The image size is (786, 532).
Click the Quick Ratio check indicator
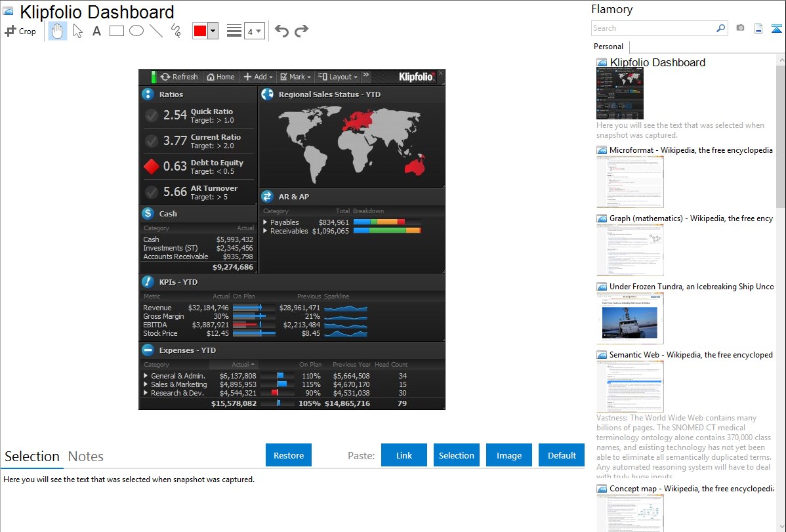pos(152,116)
